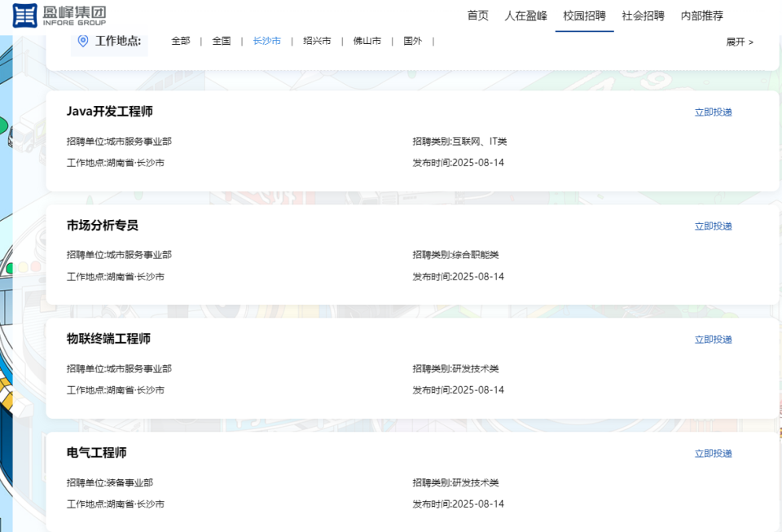Choose 绍兴市 as the work location
The height and width of the screenshot is (532, 782).
point(316,40)
